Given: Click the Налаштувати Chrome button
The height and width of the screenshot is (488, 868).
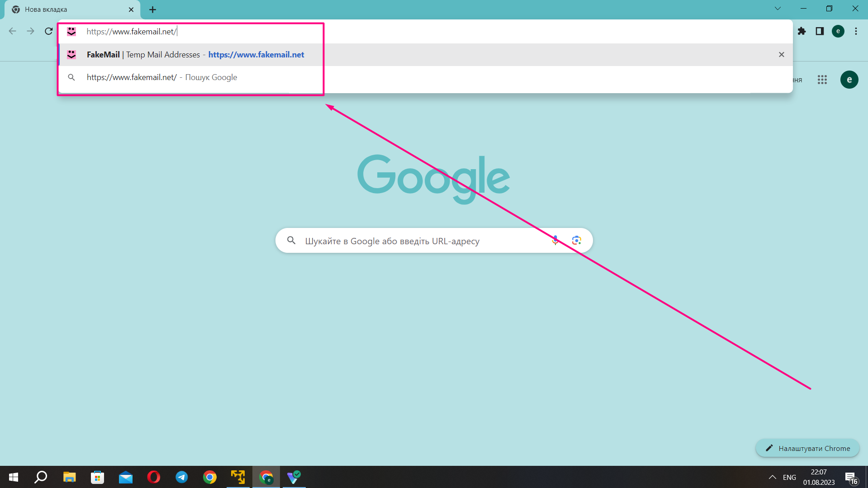Looking at the screenshot, I should coord(807,448).
